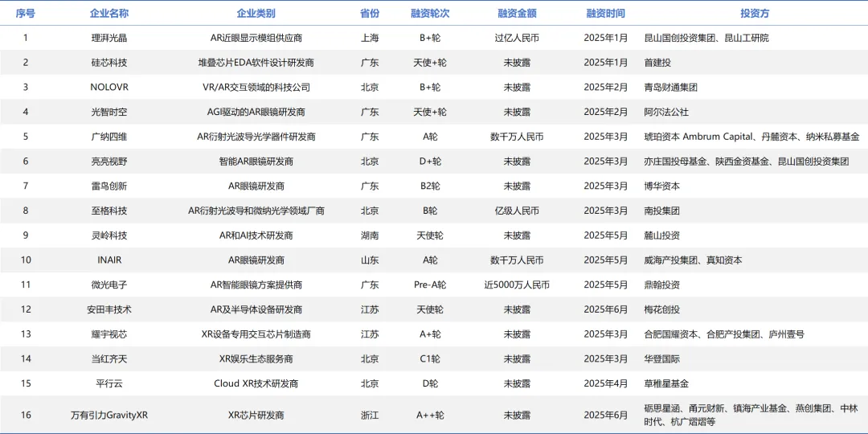Click province cell 湖南
The height and width of the screenshot is (434, 868).
click(x=370, y=235)
